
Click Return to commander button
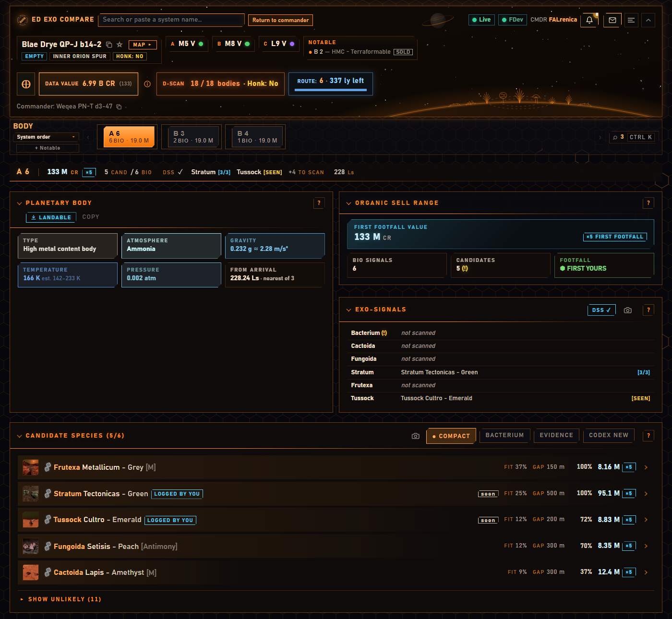pos(280,20)
